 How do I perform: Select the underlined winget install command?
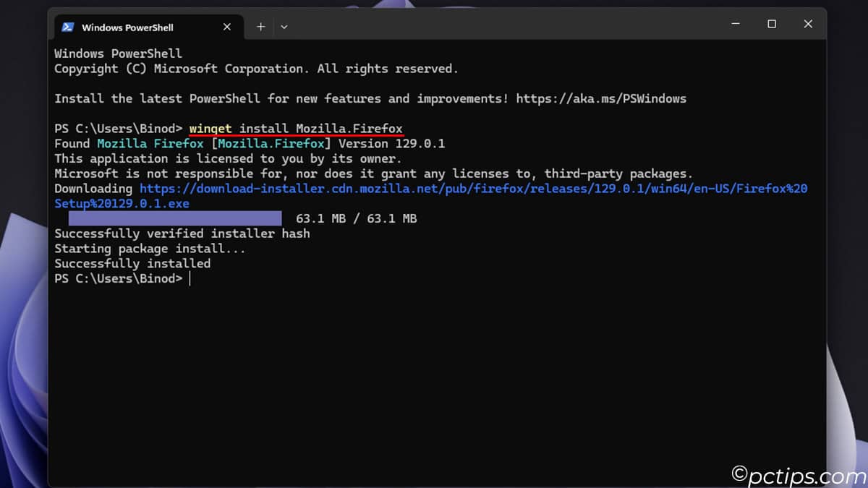[295, 128]
